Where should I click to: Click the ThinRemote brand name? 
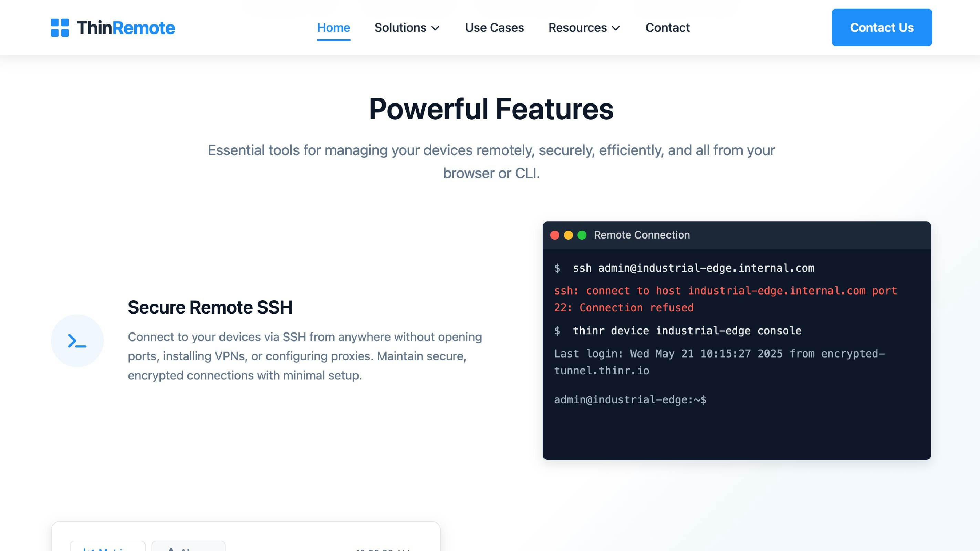(x=126, y=28)
